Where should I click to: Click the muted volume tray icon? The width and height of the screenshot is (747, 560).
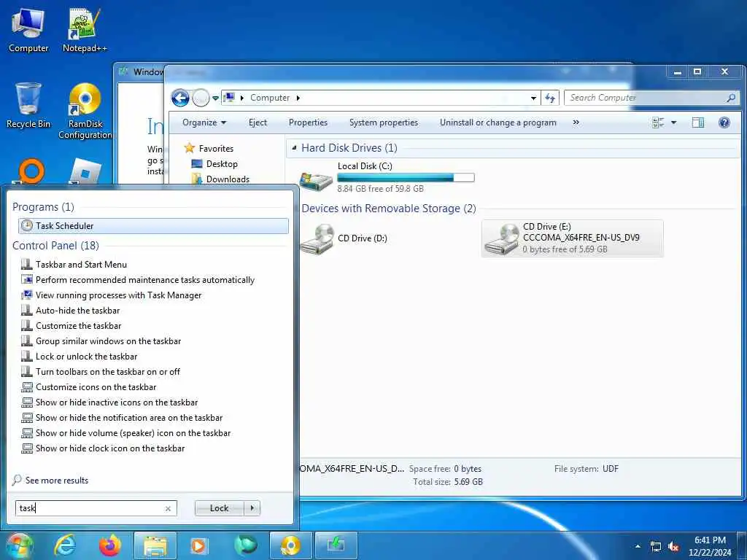(x=673, y=547)
